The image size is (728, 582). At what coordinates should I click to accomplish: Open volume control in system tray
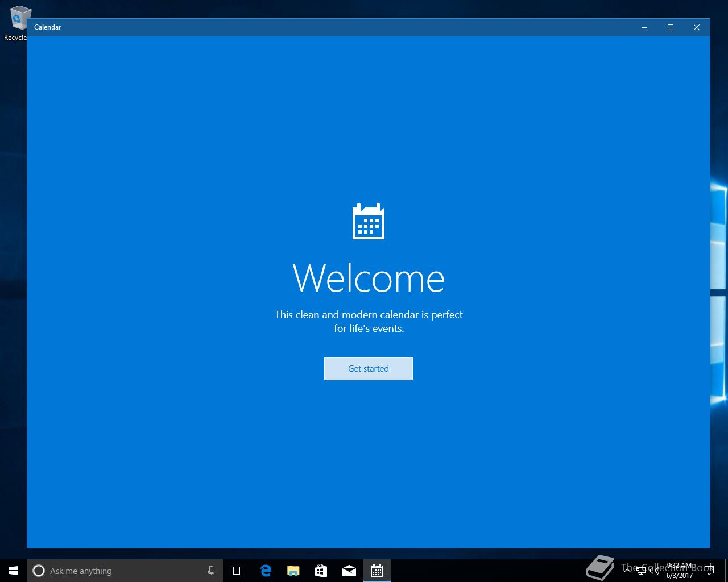click(x=655, y=571)
